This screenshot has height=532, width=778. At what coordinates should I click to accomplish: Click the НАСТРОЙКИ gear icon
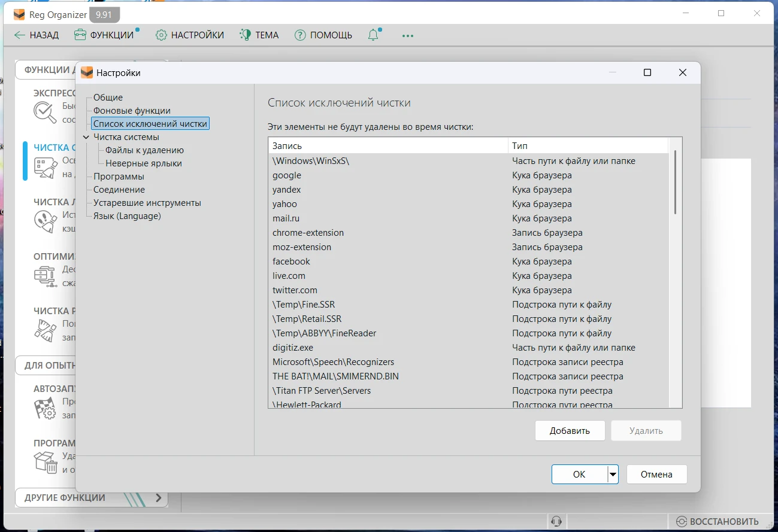(x=161, y=35)
